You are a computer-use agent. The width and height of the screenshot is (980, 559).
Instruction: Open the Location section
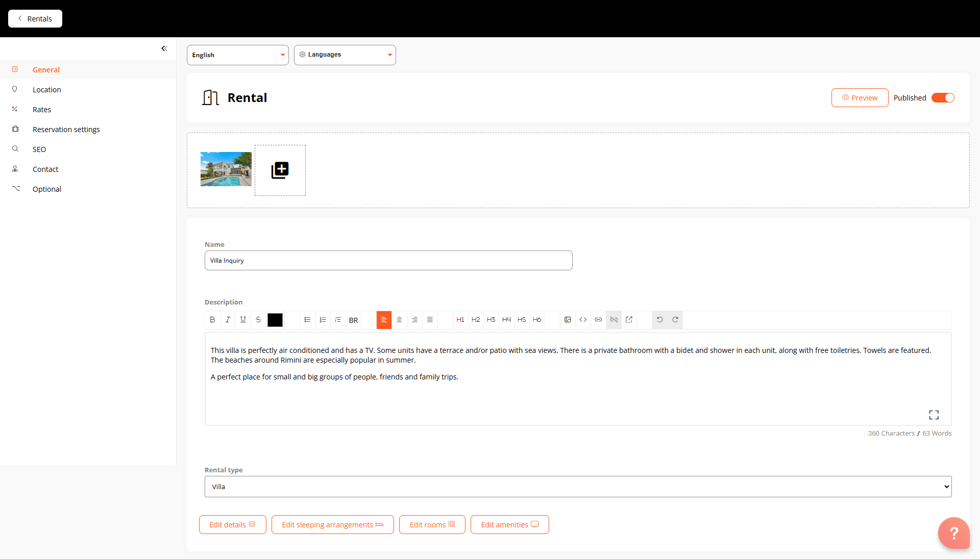88,90
